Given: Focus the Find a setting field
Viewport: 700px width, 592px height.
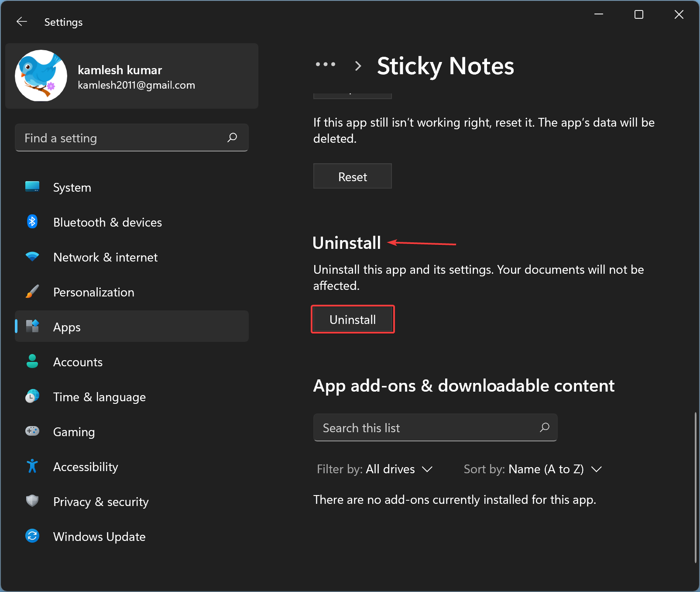Looking at the screenshot, I should point(132,138).
